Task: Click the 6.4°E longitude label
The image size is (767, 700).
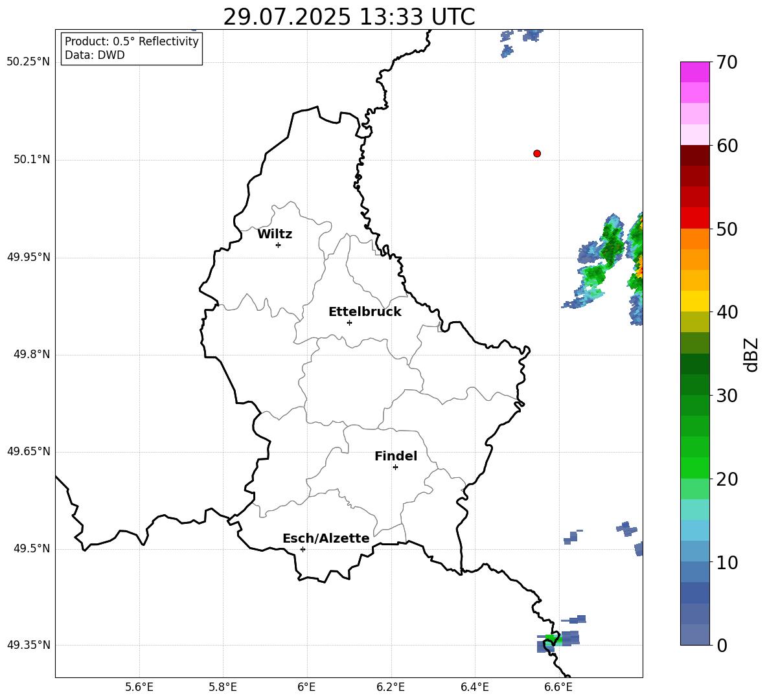Action: 474,687
